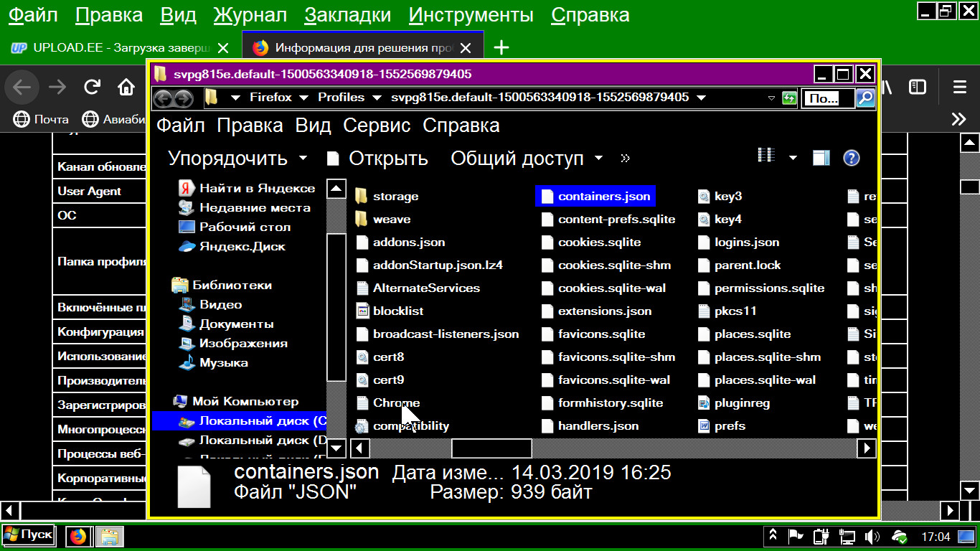
Task: Expand the Profiles breadcrumb dropdown arrow
Action: pos(375,98)
